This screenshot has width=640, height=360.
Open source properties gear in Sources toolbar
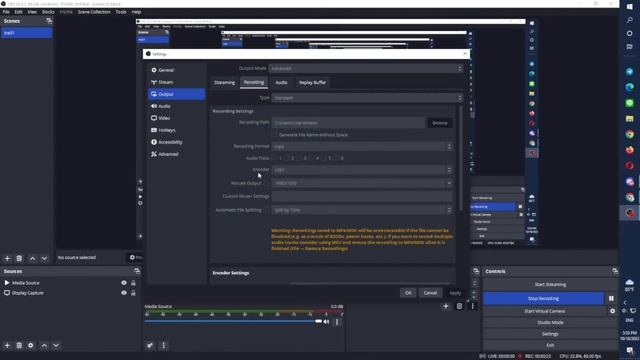[x=31, y=345]
